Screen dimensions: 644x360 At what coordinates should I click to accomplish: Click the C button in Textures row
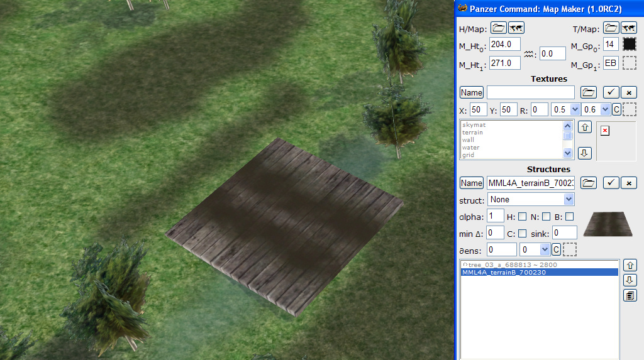pyautogui.click(x=616, y=109)
